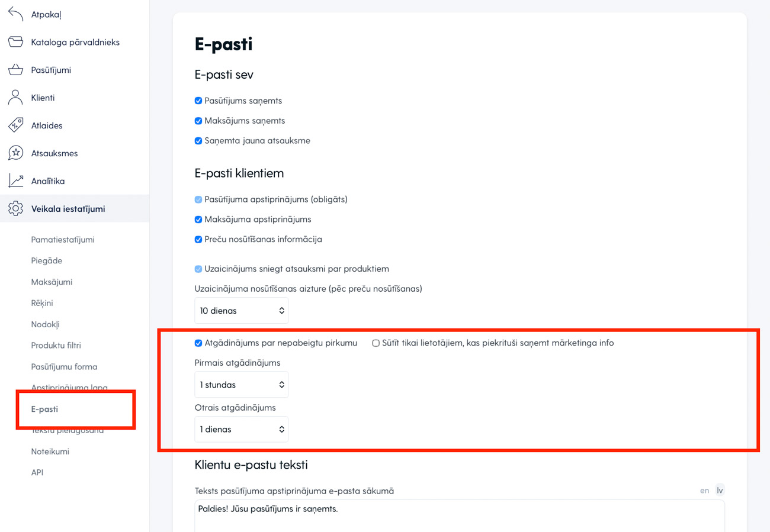Click the Atpakaļ back arrow icon

pyautogui.click(x=16, y=14)
